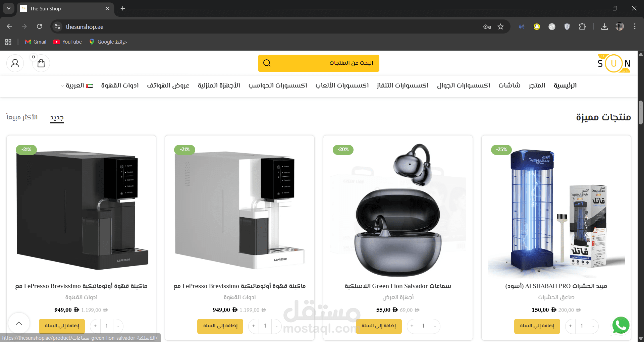Add ALSHABAH PRO insect killer to cart
Screen dimensions: 644x342
pyautogui.click(x=537, y=326)
